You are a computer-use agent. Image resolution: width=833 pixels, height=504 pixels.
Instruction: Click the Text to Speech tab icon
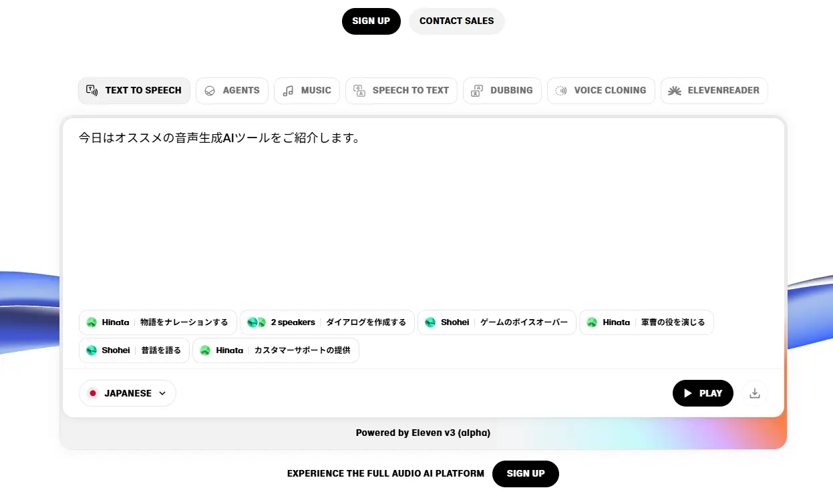[93, 91]
